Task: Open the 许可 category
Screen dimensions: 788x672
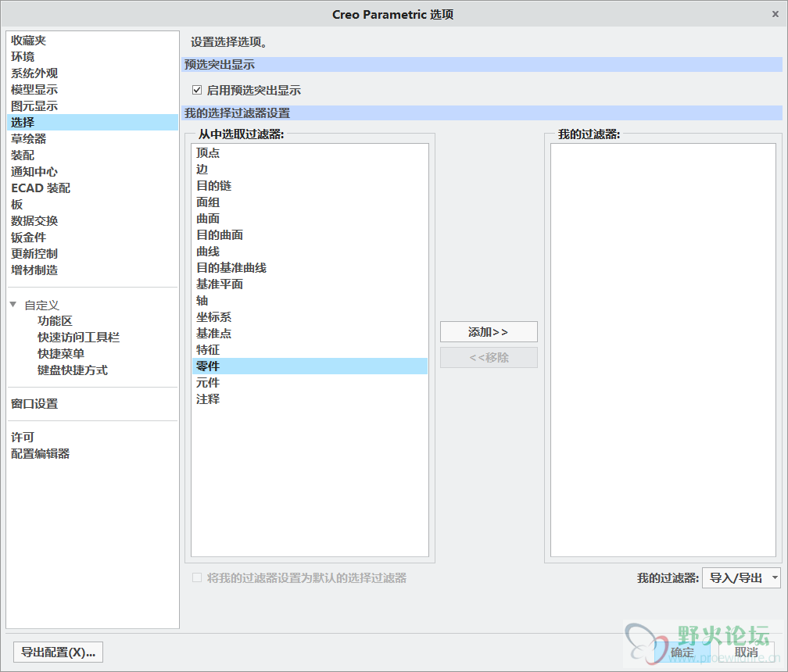Action: pyautogui.click(x=93, y=438)
